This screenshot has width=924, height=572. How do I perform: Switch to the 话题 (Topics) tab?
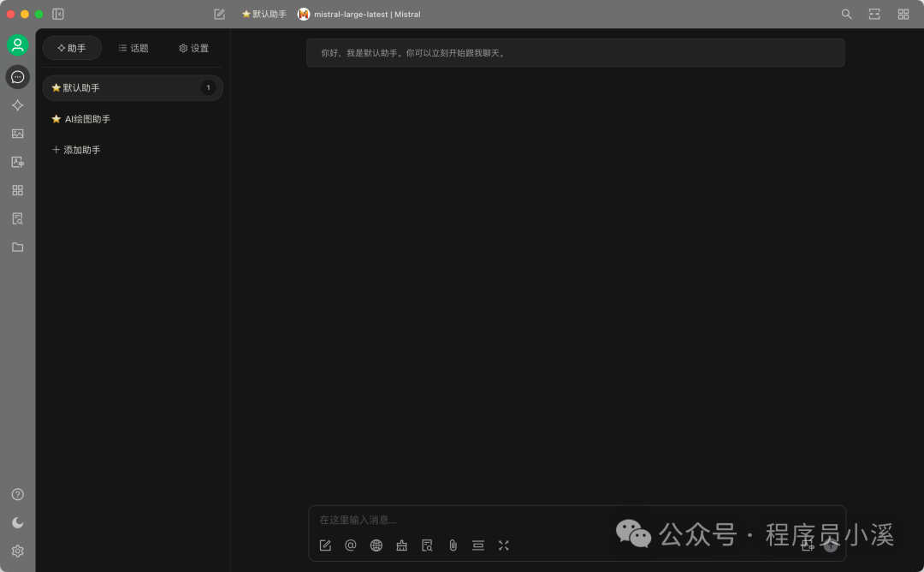[x=133, y=48]
